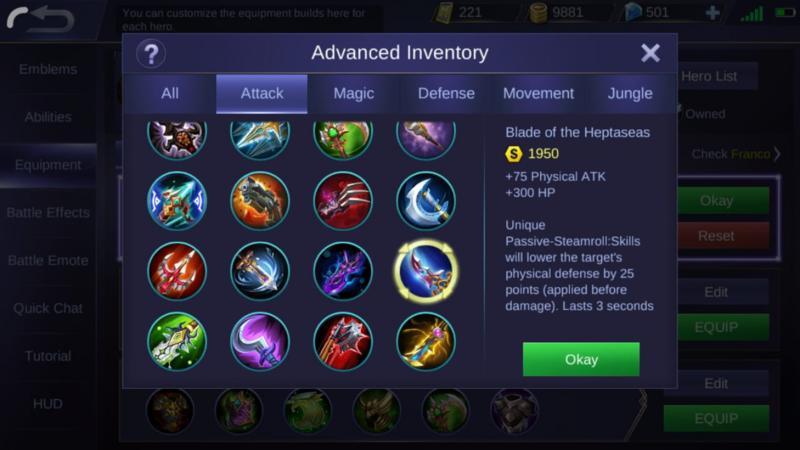Select the blue wind spear item icon

[260, 271]
